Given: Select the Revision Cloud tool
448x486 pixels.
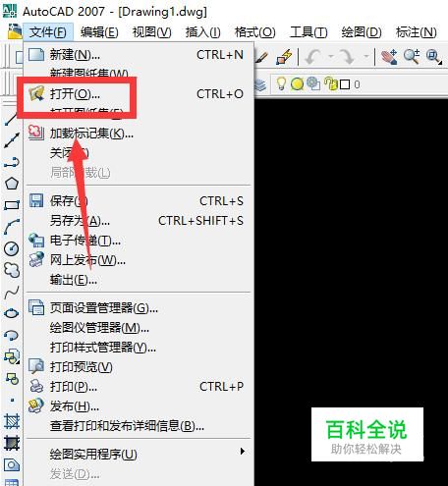Looking at the screenshot, I should tap(12, 270).
